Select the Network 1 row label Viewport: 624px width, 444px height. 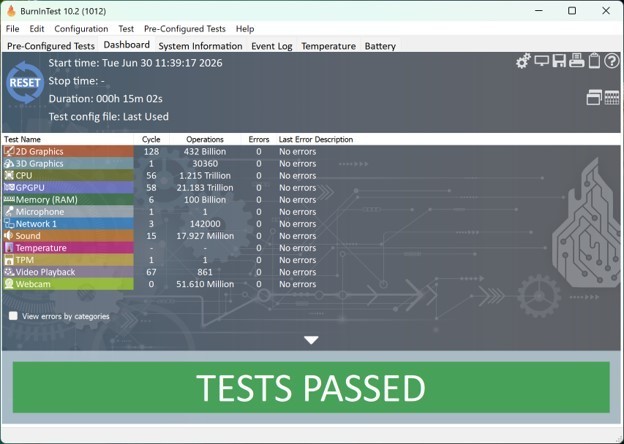36,224
